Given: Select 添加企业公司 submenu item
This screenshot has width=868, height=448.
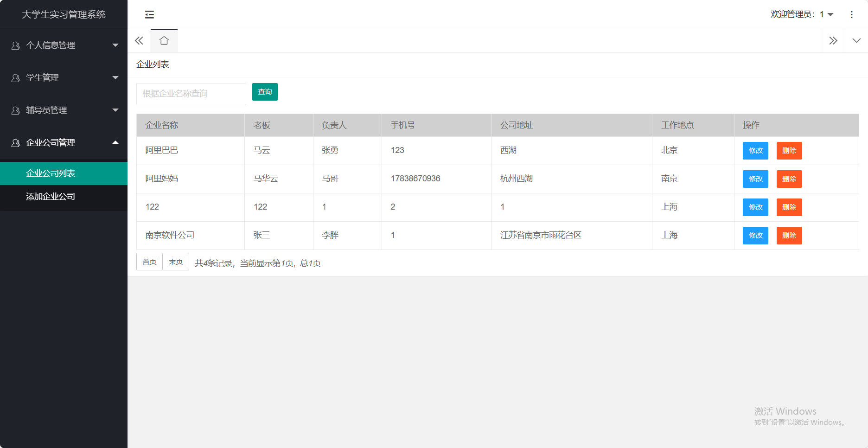Looking at the screenshot, I should pyautogui.click(x=64, y=197).
